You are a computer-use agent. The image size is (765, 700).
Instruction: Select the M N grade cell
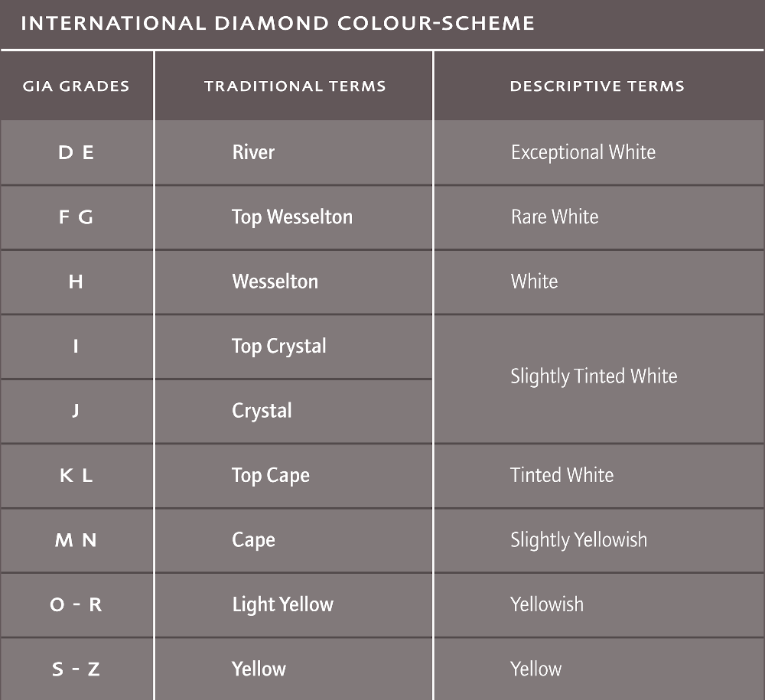tap(76, 540)
